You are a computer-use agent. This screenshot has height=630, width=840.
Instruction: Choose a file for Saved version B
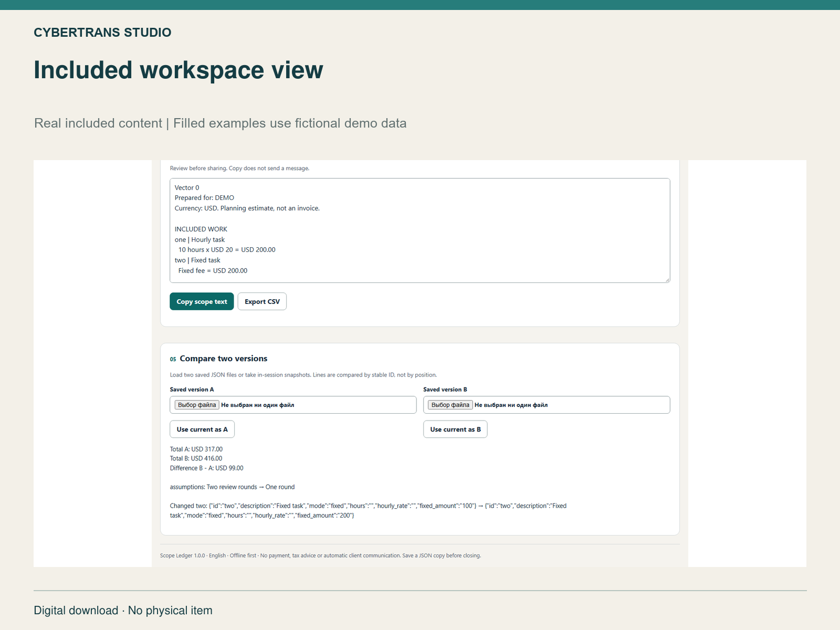450,405
